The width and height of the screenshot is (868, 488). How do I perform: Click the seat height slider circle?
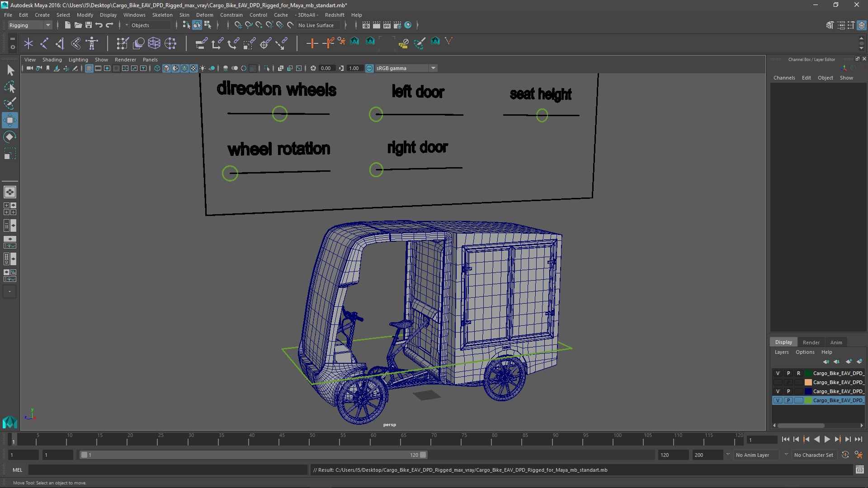pos(542,116)
